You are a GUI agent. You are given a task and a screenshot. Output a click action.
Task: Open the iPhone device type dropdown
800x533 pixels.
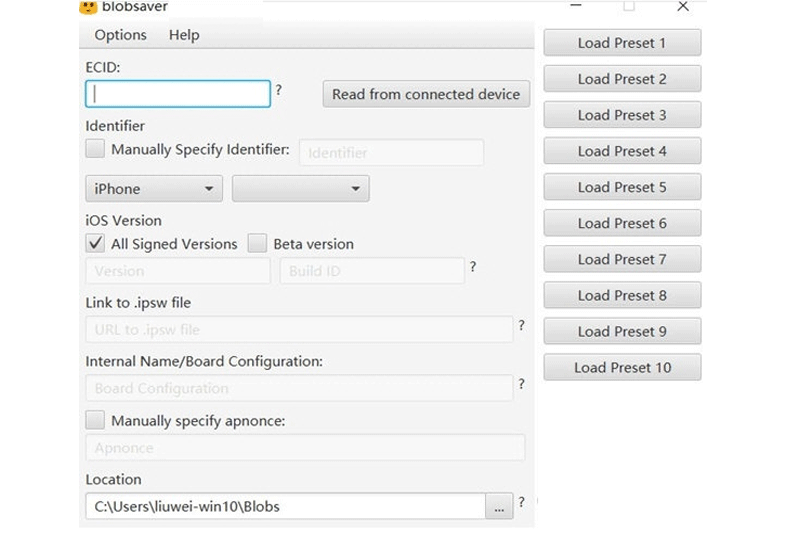pyautogui.click(x=154, y=189)
